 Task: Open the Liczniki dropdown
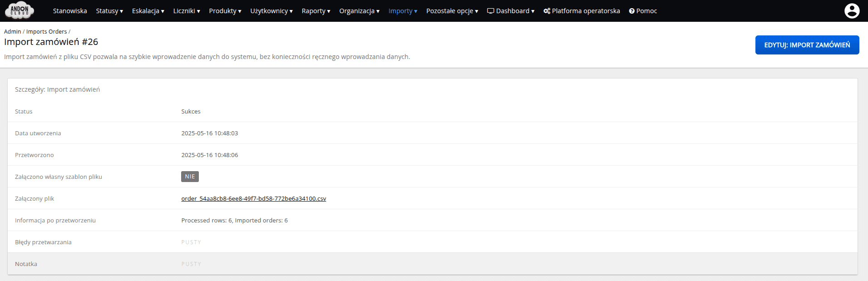coord(187,11)
